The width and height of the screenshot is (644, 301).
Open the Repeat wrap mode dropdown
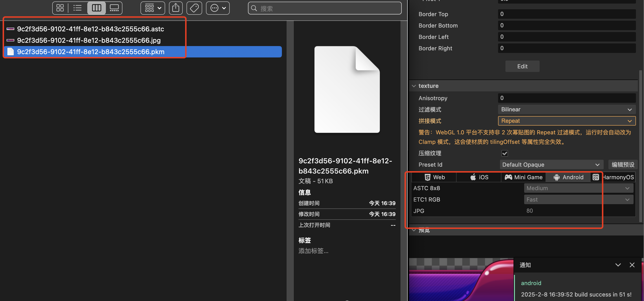click(566, 121)
